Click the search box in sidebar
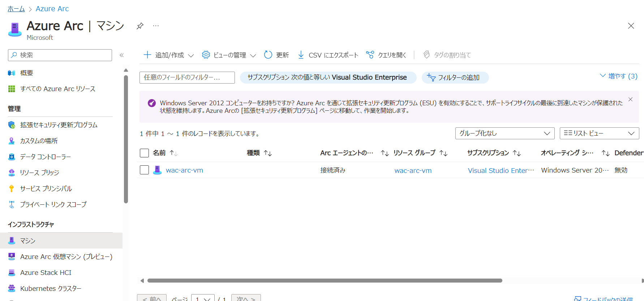The height and width of the screenshot is (301, 644). pyautogui.click(x=60, y=55)
